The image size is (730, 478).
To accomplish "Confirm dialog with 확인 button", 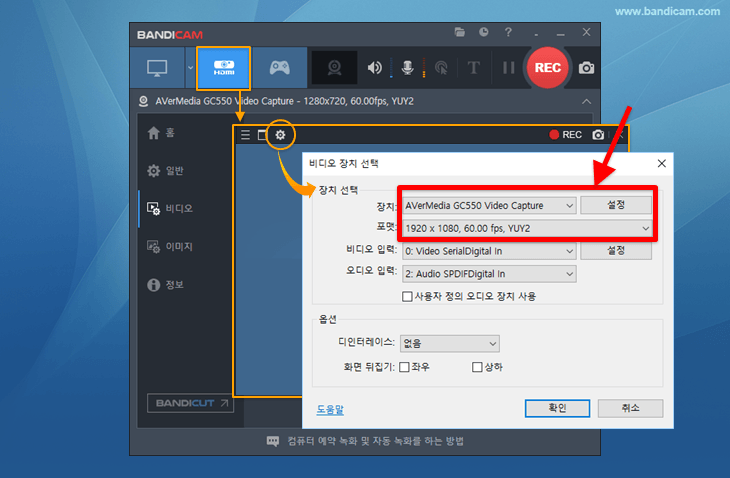I will pos(557,408).
